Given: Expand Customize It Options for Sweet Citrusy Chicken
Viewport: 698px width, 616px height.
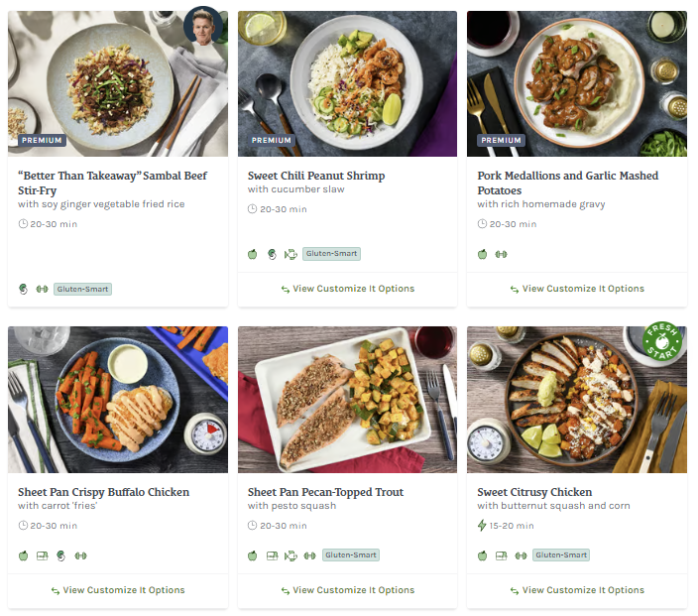Looking at the screenshot, I should [x=576, y=590].
